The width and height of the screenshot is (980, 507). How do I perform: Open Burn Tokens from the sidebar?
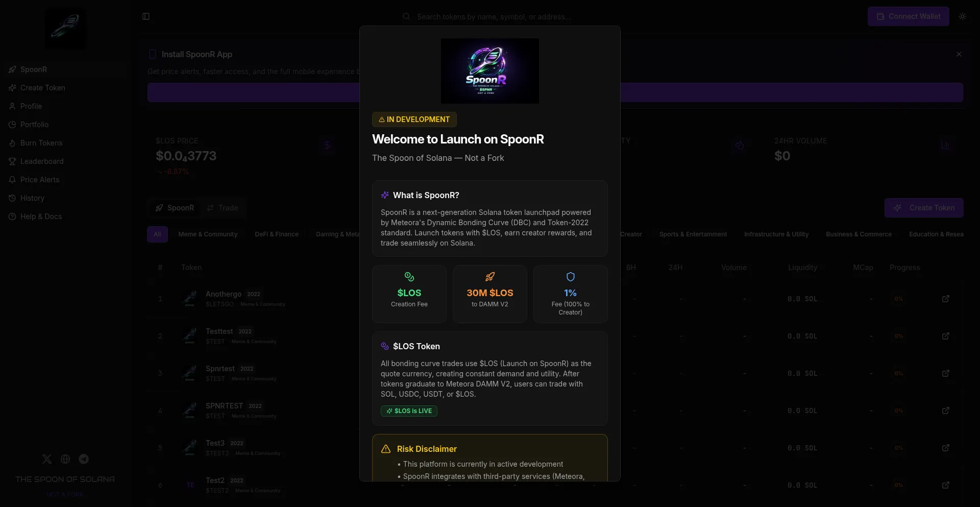click(x=41, y=143)
